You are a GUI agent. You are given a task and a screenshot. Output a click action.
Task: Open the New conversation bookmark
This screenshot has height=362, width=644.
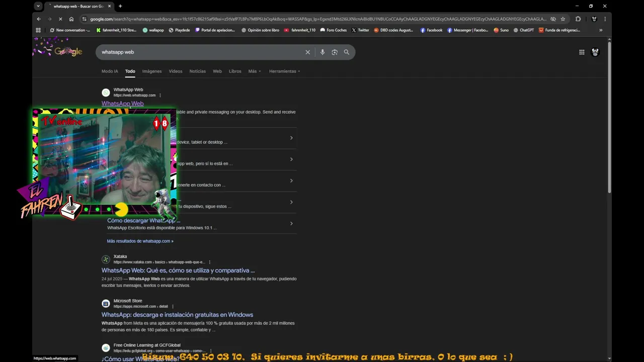point(70,30)
